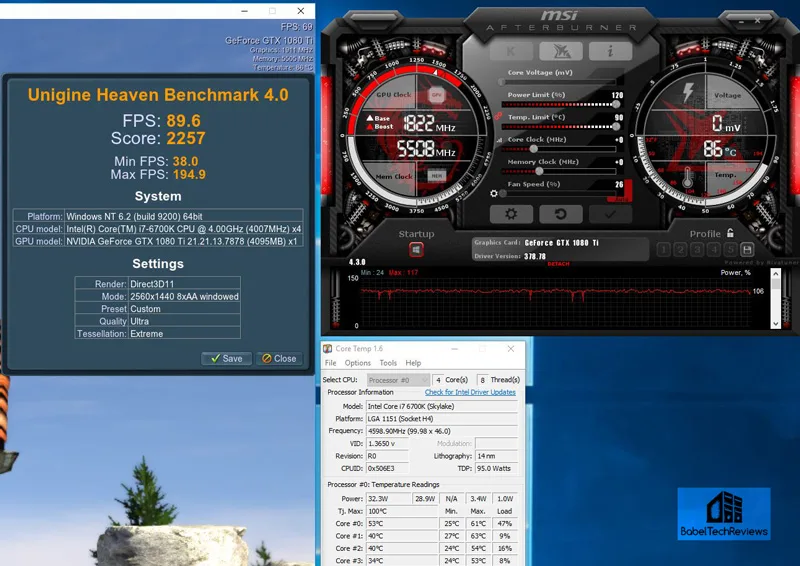Image resolution: width=800 pixels, height=566 pixels.
Task: Close the MSI Afterburner window
Action: (x=758, y=21)
